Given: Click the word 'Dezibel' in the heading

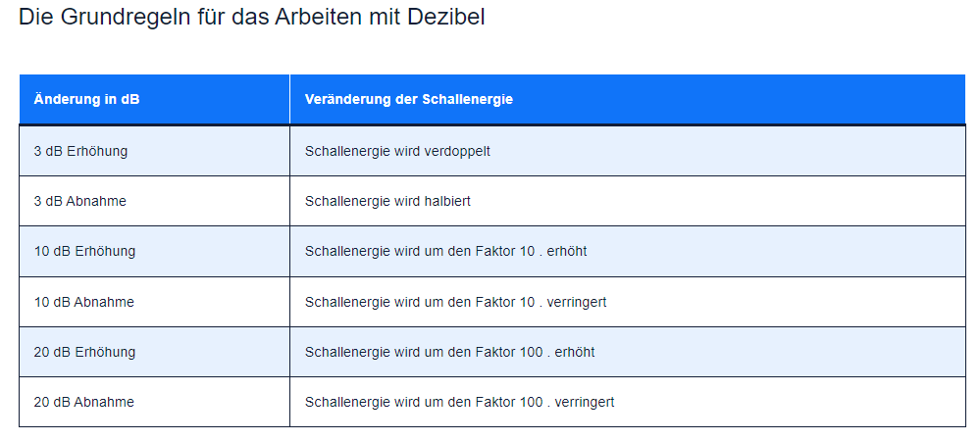Looking at the screenshot, I should point(445,18).
